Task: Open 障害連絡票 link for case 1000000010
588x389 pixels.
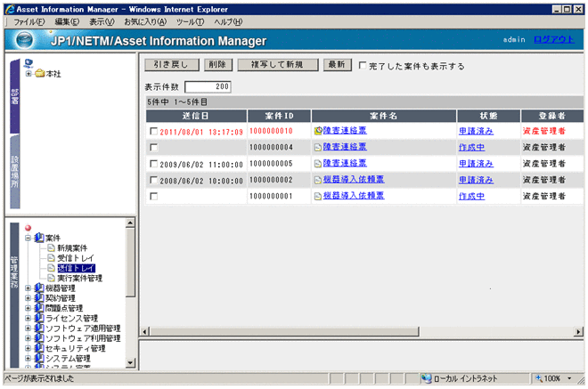Action: pos(345,131)
